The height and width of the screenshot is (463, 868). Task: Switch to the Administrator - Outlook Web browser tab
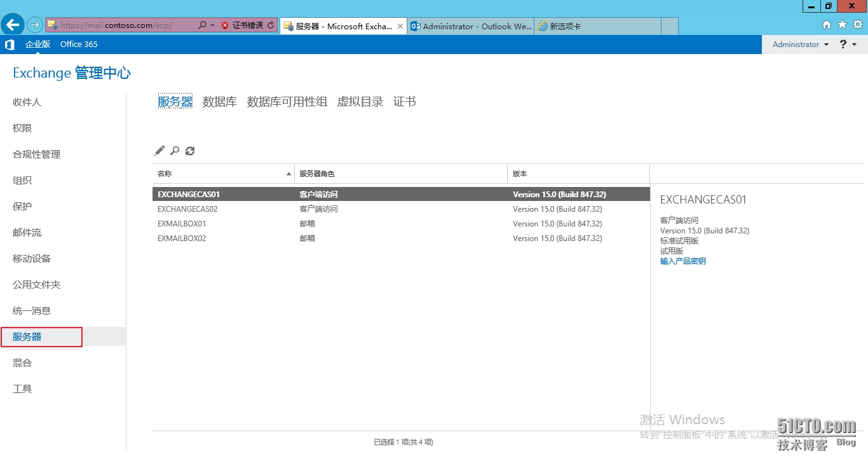tap(470, 26)
